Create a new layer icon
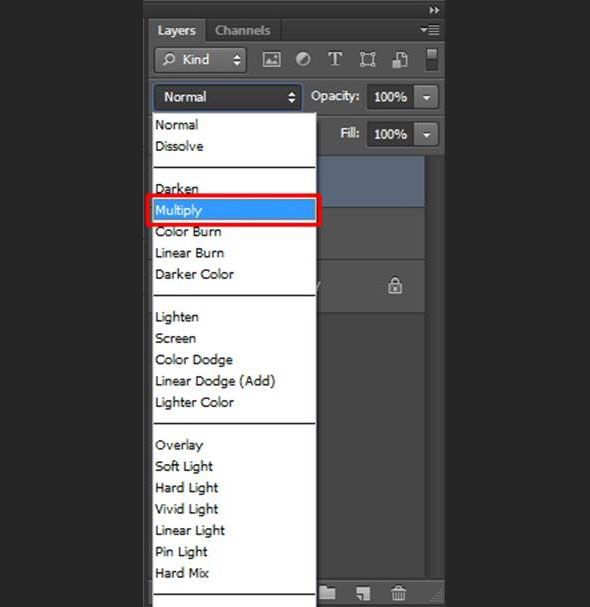This screenshot has width=590, height=607. (363, 593)
